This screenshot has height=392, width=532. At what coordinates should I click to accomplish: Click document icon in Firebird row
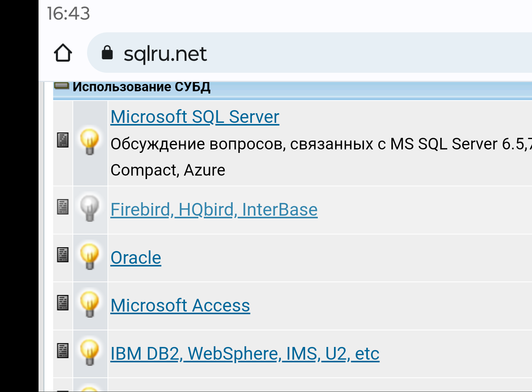pos(63,207)
